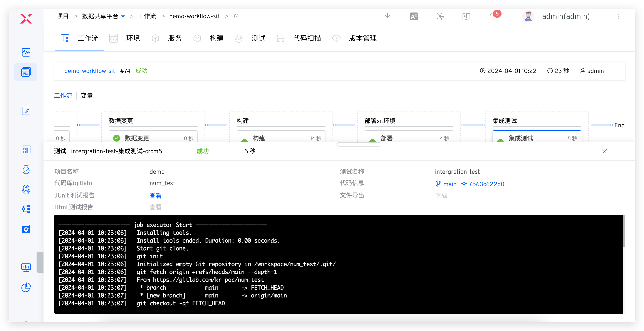Open the activity monitor sidebar icon

[x=26, y=52]
